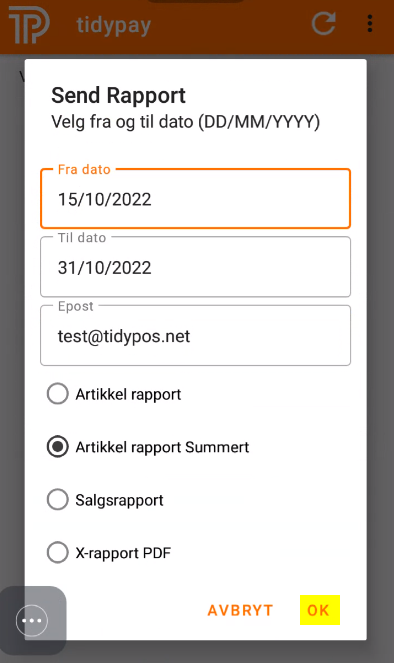Select the Artikkel rapport Summert radio button
This screenshot has width=394, height=663.
57,447
